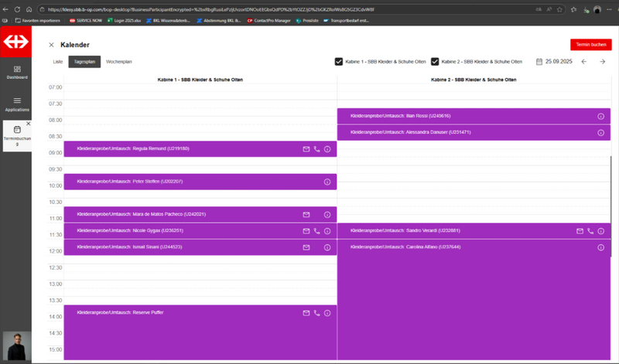Viewport: 619px width, 364px height.
Task: Click the phone icon for Nicole Gygax
Action: 316,231
